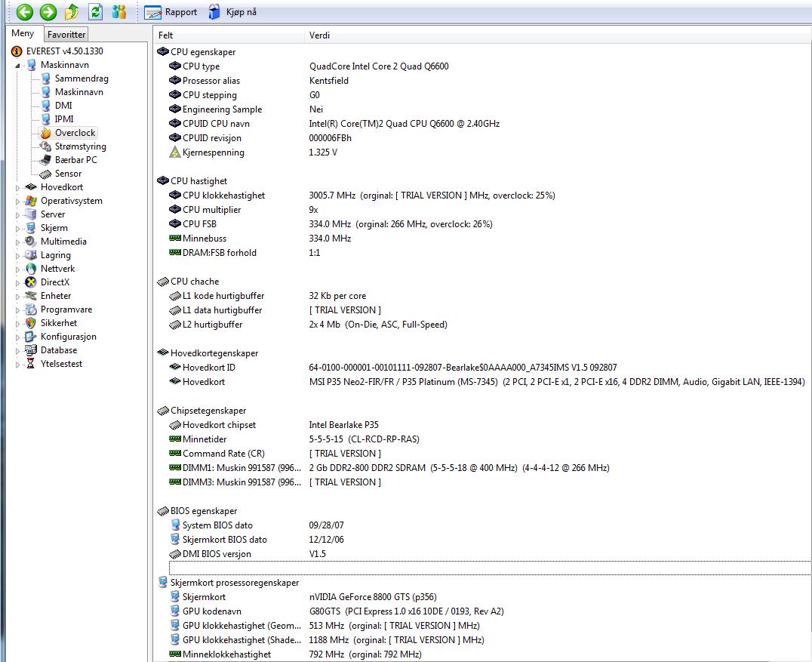Open Strømstyring in the tree
This screenshot has width=812, height=662.
pyautogui.click(x=80, y=146)
